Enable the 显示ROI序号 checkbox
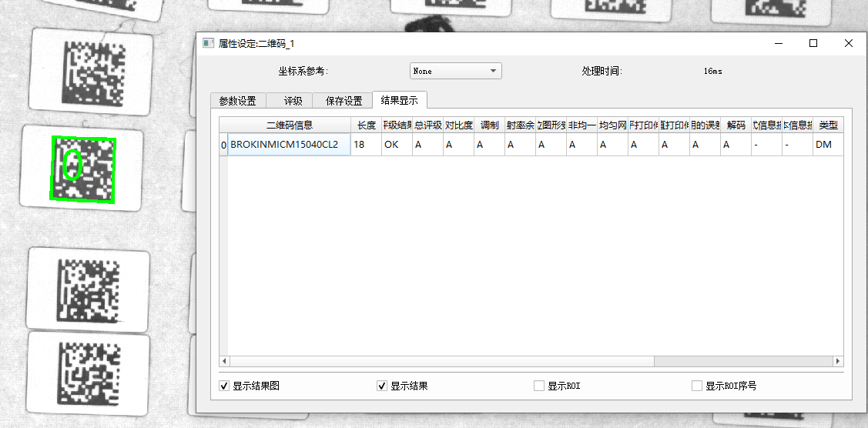 697,386
